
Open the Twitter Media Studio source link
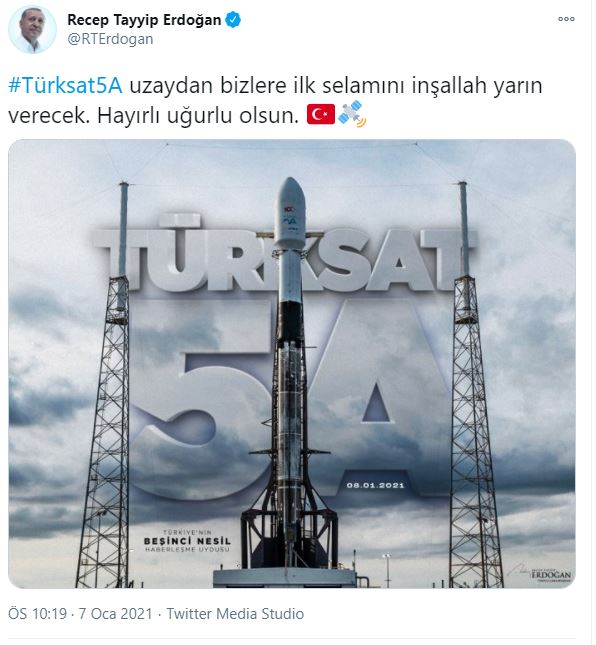tap(235, 614)
